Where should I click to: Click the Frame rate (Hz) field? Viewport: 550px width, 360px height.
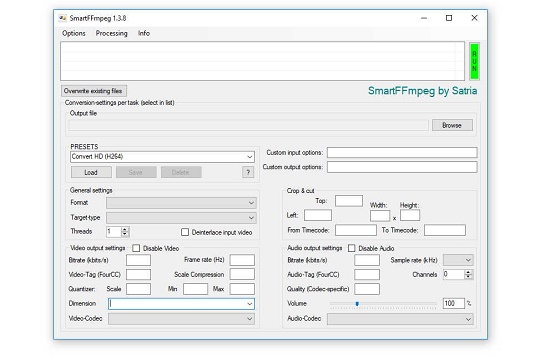(x=242, y=260)
